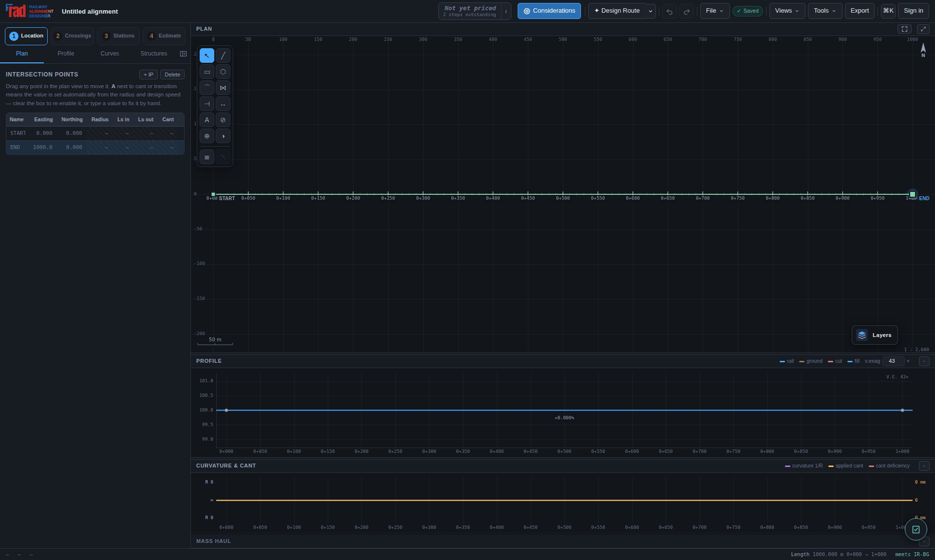Select the crosshair circle target tool
Image resolution: width=935 pixels, height=560 pixels.
click(x=207, y=136)
